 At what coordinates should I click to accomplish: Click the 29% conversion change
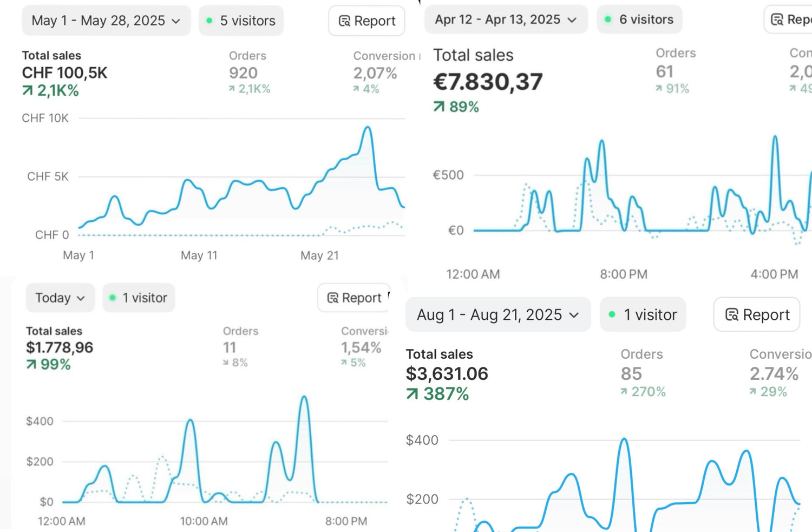tap(768, 391)
